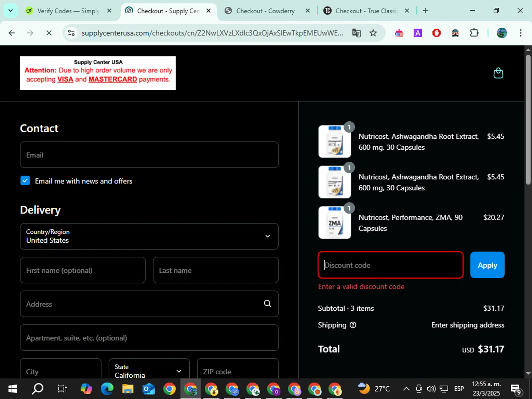Click 'Enter shipping address' text

467,325
